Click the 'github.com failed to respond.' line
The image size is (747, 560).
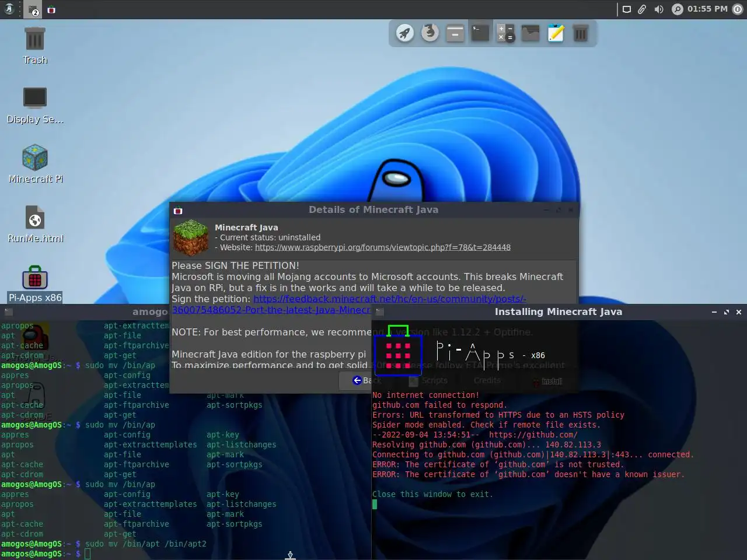(439, 405)
